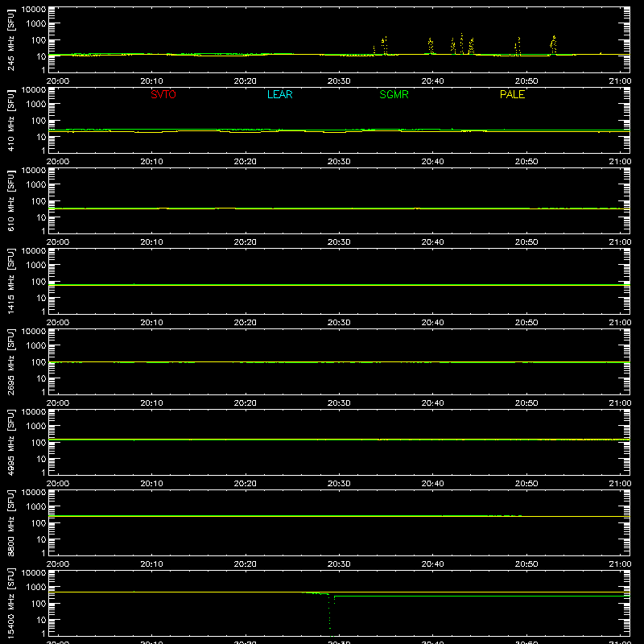Select the green SGMR station label
This screenshot has height=644, width=644.
[394, 94]
